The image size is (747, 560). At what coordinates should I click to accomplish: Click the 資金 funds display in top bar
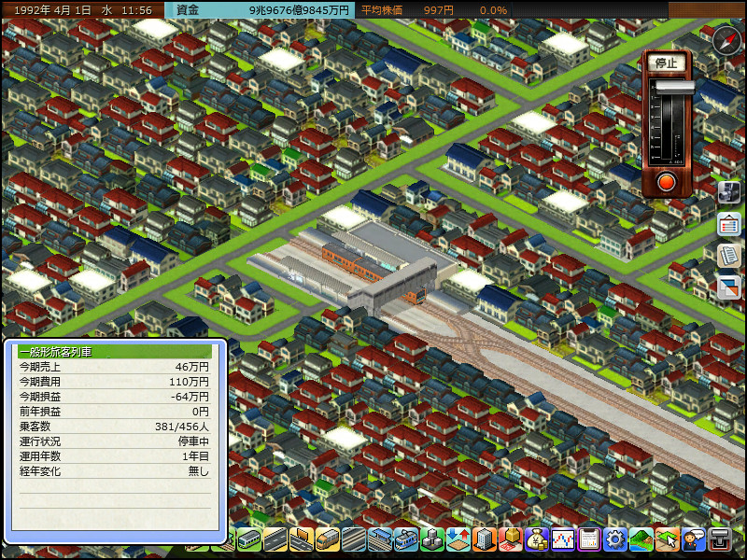pyautogui.click(x=260, y=10)
